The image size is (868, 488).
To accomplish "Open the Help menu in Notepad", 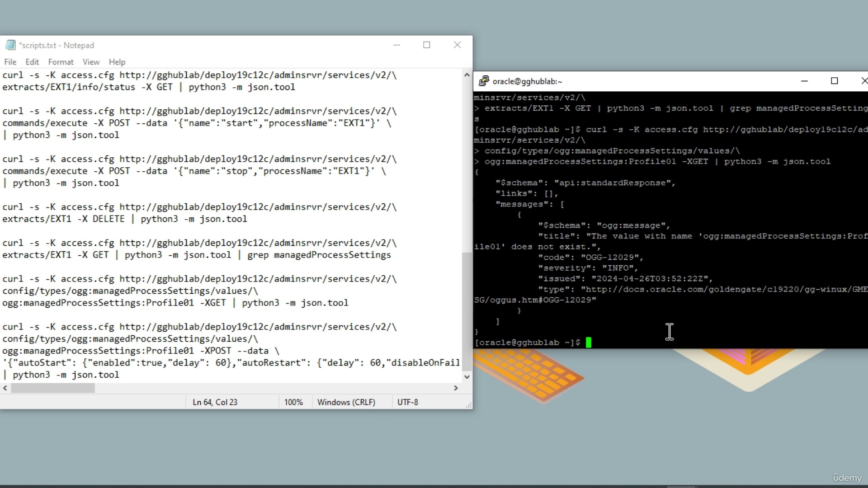I will [x=117, y=62].
